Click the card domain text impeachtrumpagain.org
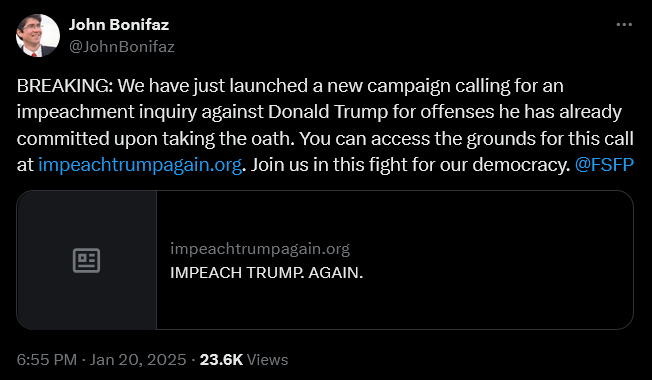The image size is (652, 380). [260, 249]
